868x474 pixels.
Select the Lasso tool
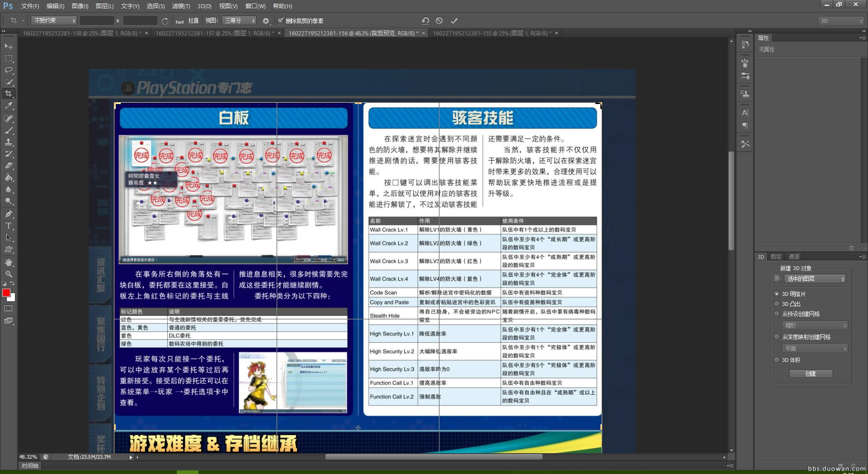pos(9,70)
